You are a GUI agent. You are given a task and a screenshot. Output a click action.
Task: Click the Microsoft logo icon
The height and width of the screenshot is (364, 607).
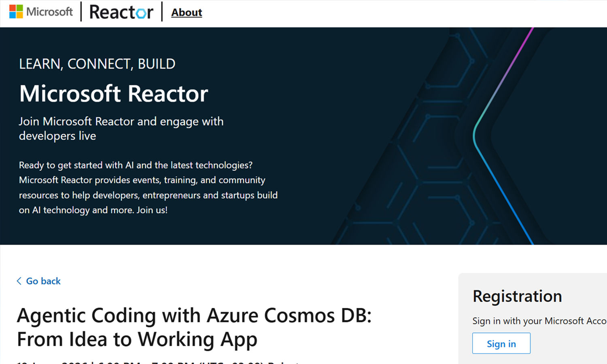[16, 12]
